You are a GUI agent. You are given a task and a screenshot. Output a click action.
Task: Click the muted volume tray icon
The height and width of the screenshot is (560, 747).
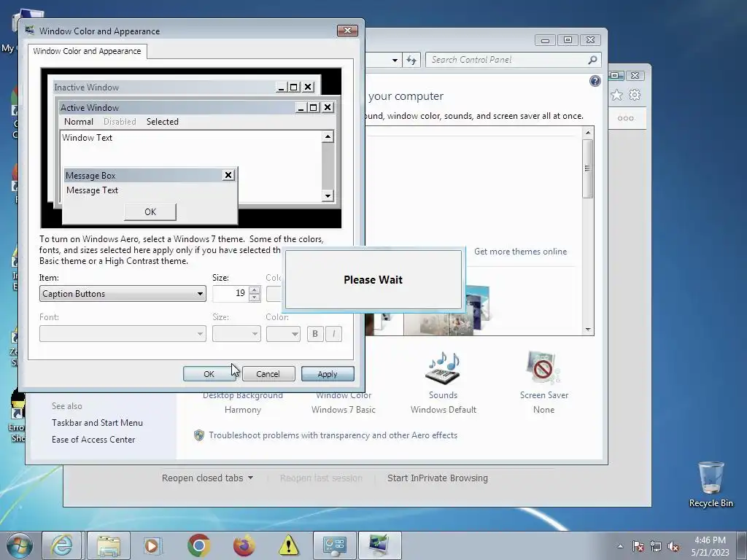673,546
